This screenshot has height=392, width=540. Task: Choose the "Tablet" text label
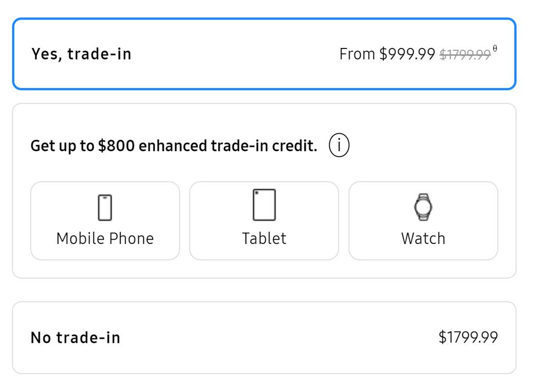point(264,238)
